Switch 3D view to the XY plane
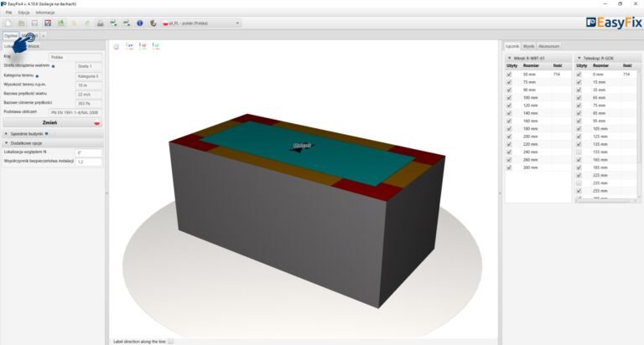The width and height of the screenshot is (644, 345). tap(130, 46)
